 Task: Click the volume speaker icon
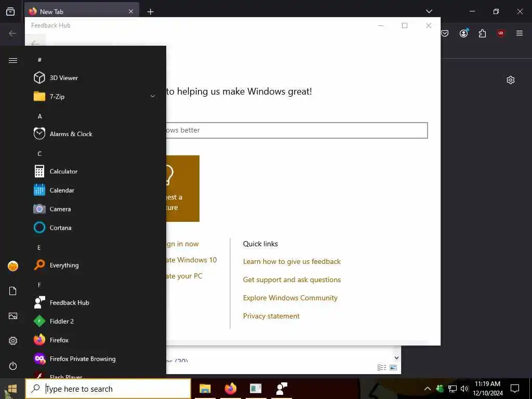pyautogui.click(x=464, y=389)
